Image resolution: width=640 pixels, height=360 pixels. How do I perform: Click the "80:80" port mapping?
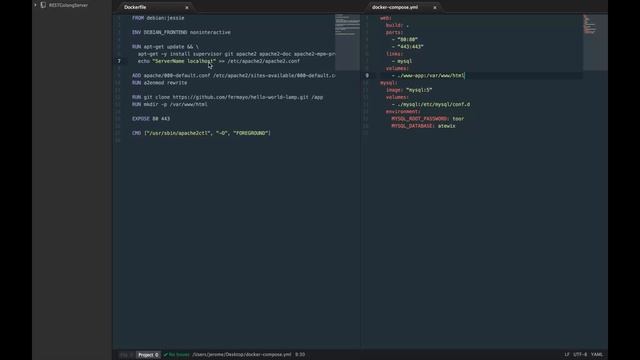[x=407, y=40]
